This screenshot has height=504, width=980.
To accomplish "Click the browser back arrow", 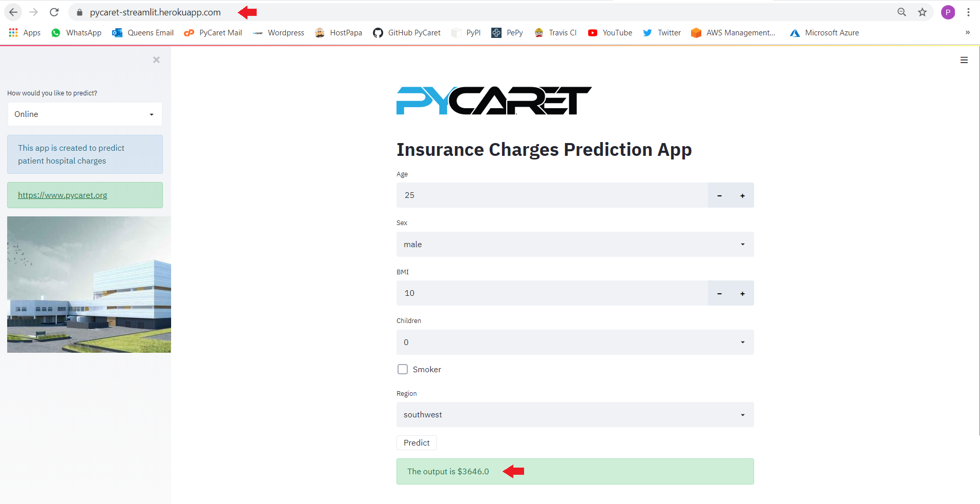I will [13, 12].
